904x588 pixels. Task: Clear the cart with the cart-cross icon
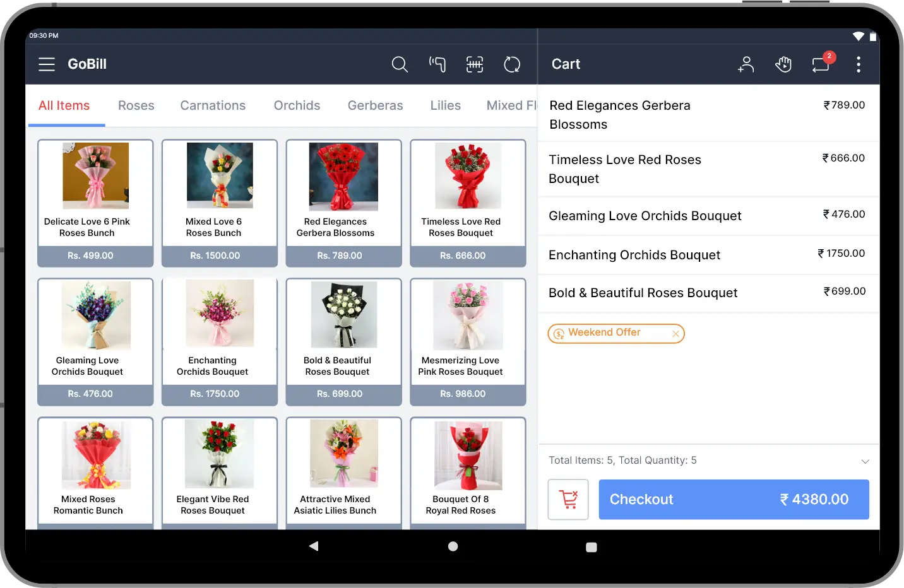(x=568, y=499)
